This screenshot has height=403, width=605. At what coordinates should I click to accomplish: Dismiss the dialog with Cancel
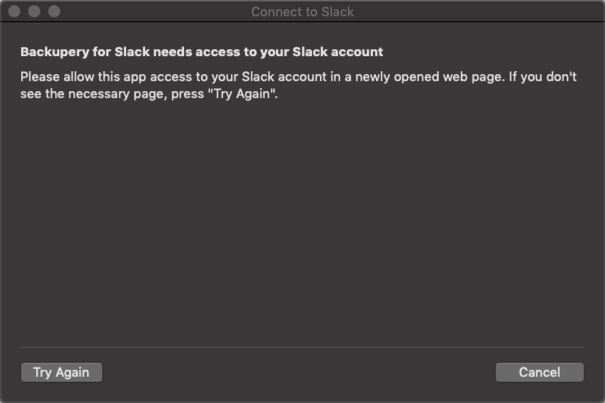point(539,372)
